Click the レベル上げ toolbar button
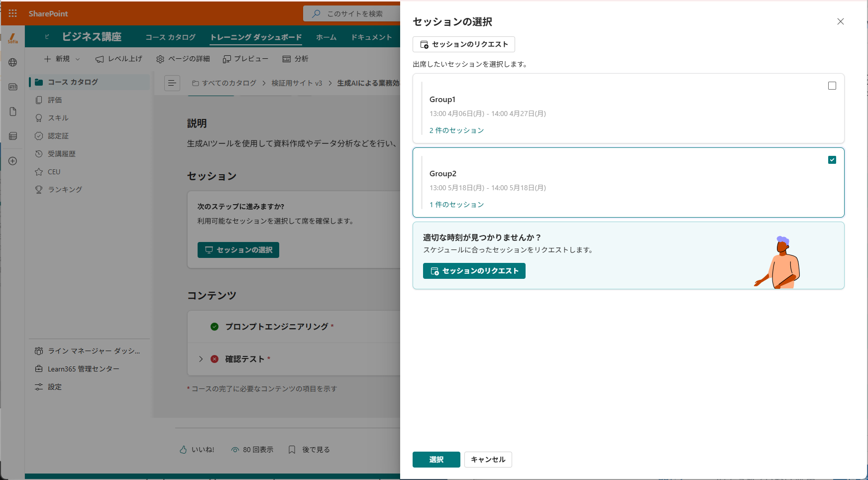The image size is (868, 480). coord(119,59)
